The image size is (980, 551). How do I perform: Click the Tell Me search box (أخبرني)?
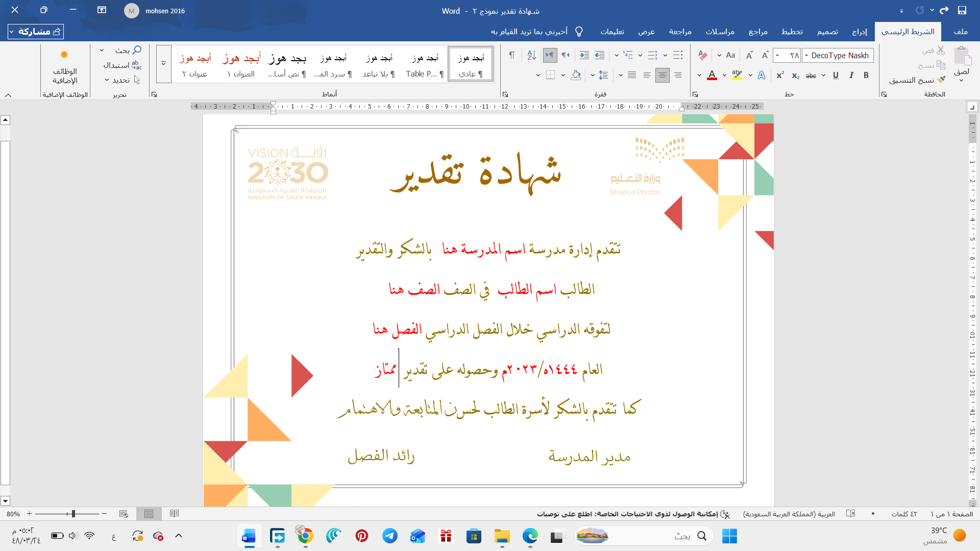point(537,32)
